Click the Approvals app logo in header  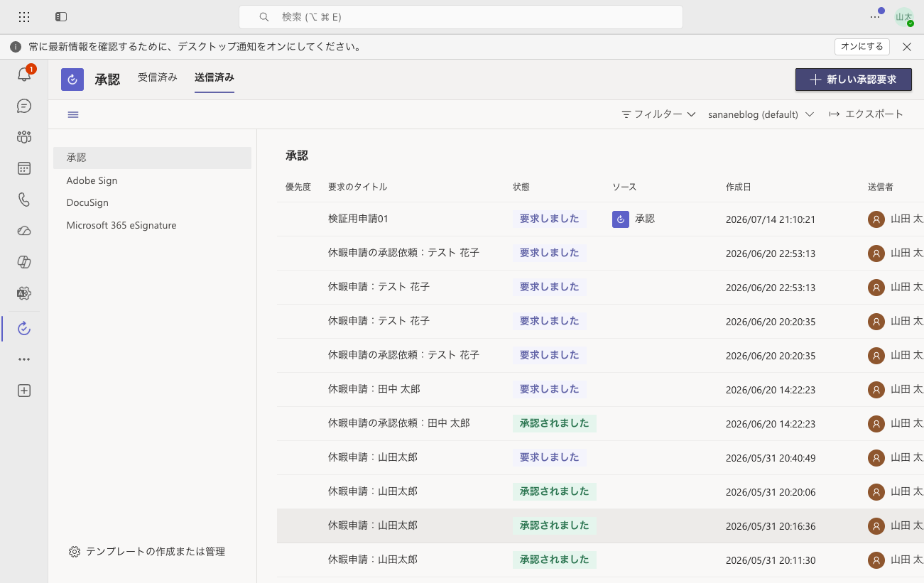(x=72, y=80)
